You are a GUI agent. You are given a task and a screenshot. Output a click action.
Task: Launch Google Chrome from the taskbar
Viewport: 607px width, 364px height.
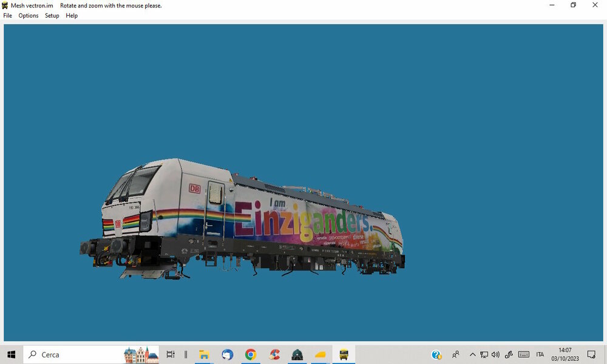(251, 354)
